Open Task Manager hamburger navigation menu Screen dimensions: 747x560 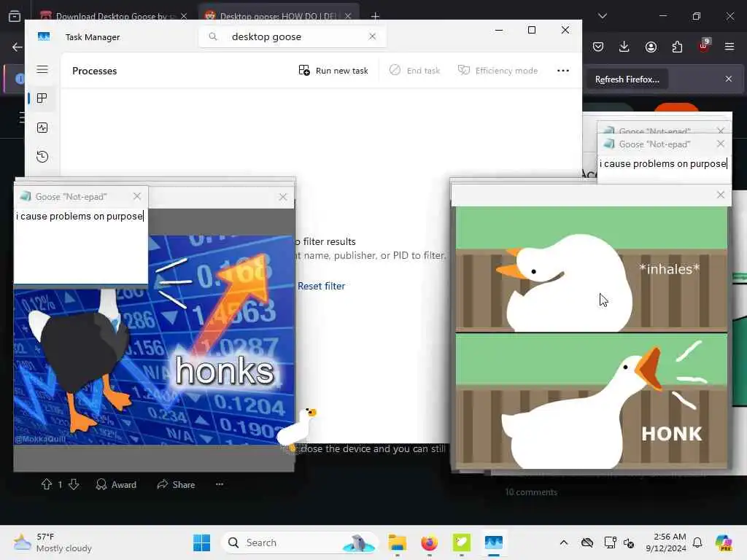42,69
